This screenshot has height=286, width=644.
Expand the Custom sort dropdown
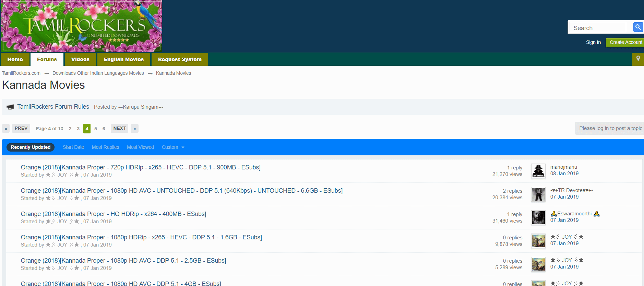point(173,147)
